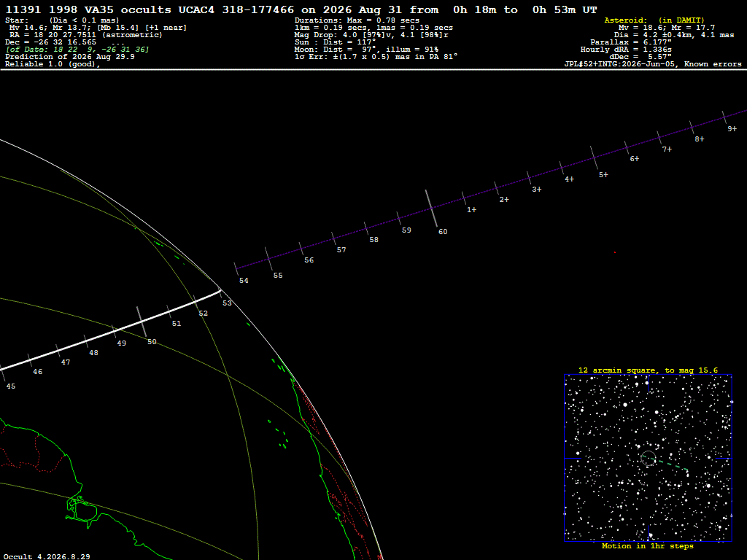Image resolution: width=747 pixels, height=560 pixels.
Task: Click the green of Date coordinates text
Action: [77, 50]
